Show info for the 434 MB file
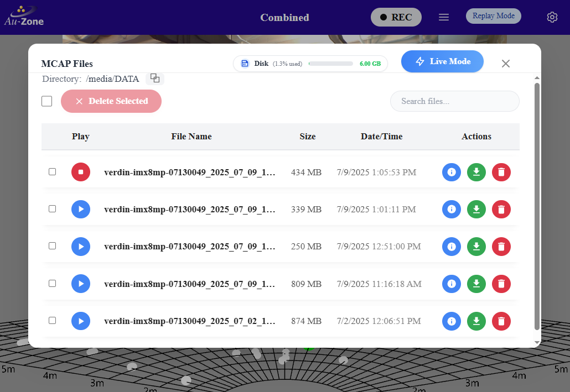The width and height of the screenshot is (570, 392). [x=452, y=172]
